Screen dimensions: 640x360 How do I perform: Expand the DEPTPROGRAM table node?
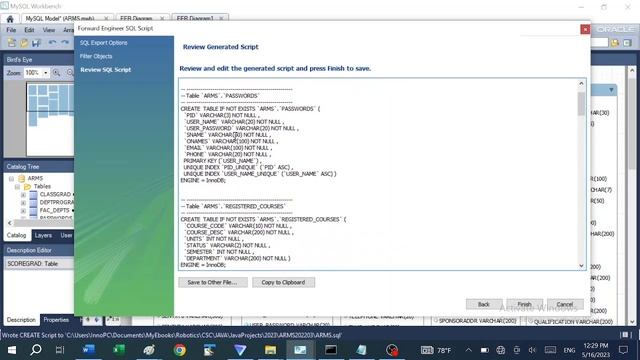click(23, 202)
